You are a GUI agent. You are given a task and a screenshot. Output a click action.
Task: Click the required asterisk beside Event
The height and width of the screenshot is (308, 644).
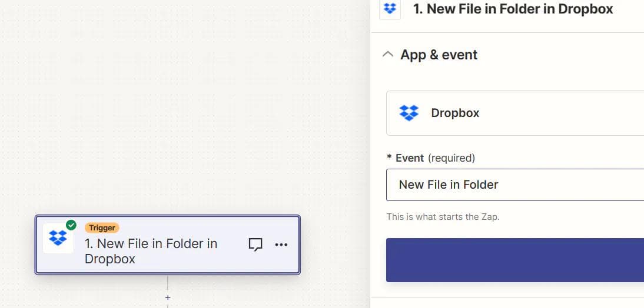pos(389,158)
